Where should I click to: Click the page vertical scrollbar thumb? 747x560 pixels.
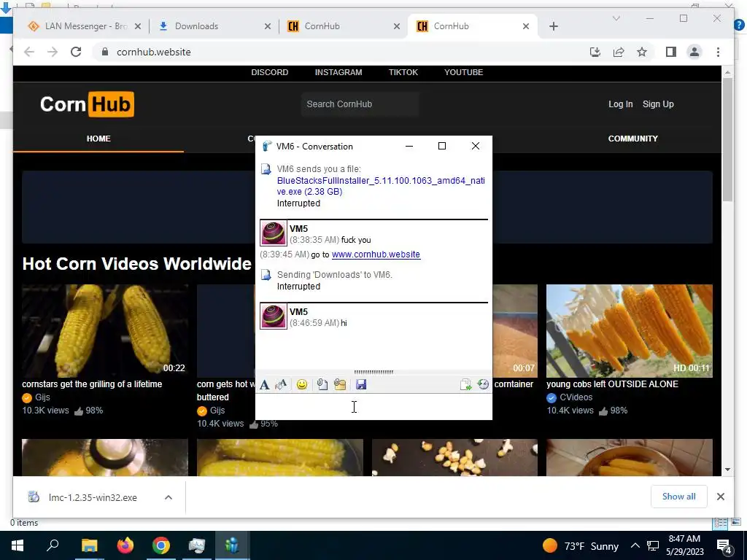click(727, 139)
